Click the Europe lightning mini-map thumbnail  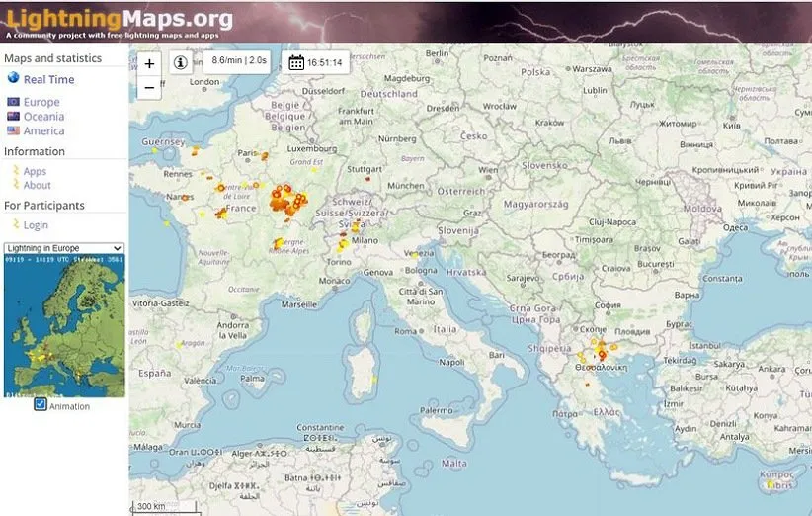coord(64,326)
